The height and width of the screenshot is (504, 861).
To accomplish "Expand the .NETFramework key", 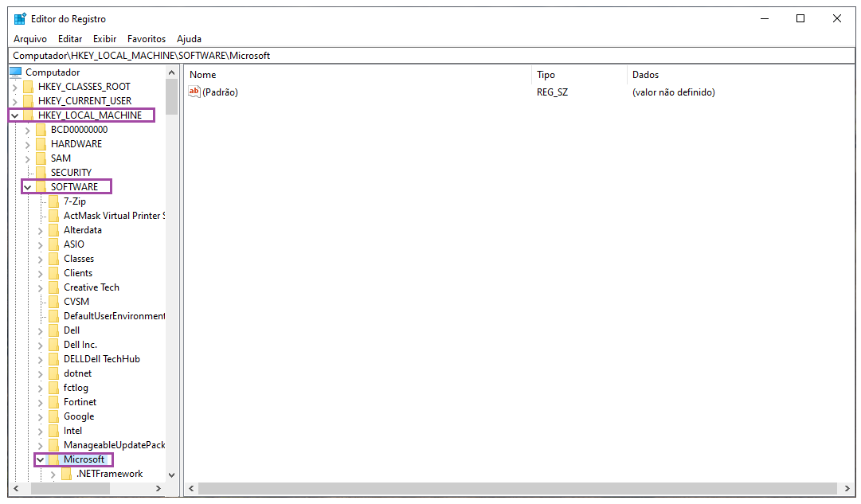I will tap(53, 474).
